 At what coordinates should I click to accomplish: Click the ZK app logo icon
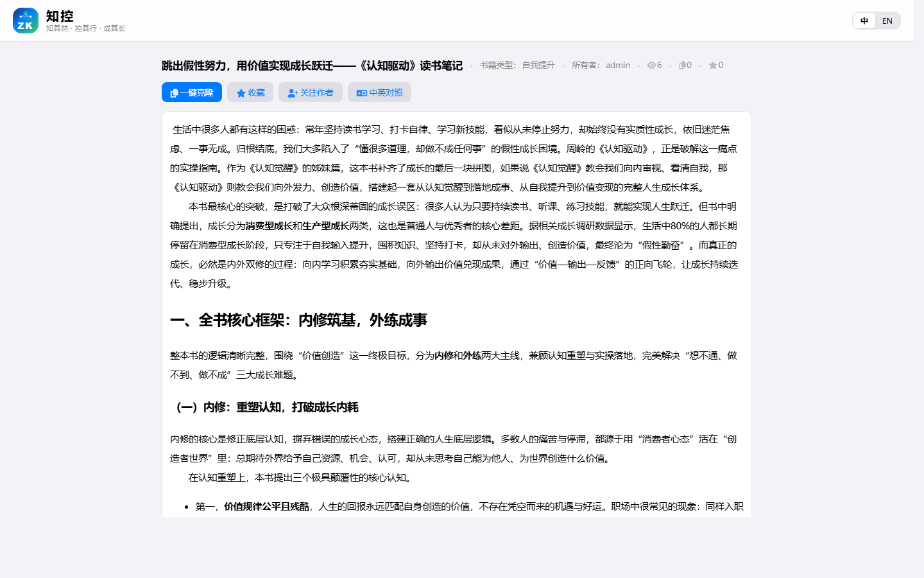coord(26,21)
